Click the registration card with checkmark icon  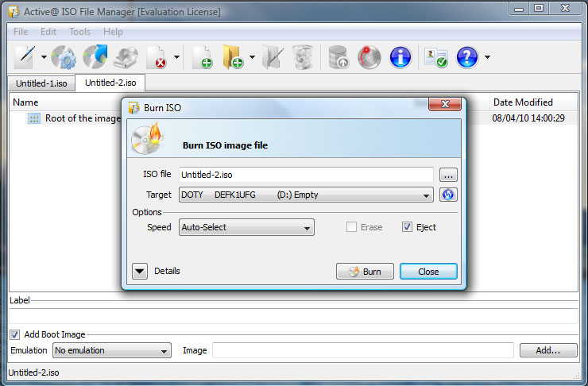(x=435, y=58)
